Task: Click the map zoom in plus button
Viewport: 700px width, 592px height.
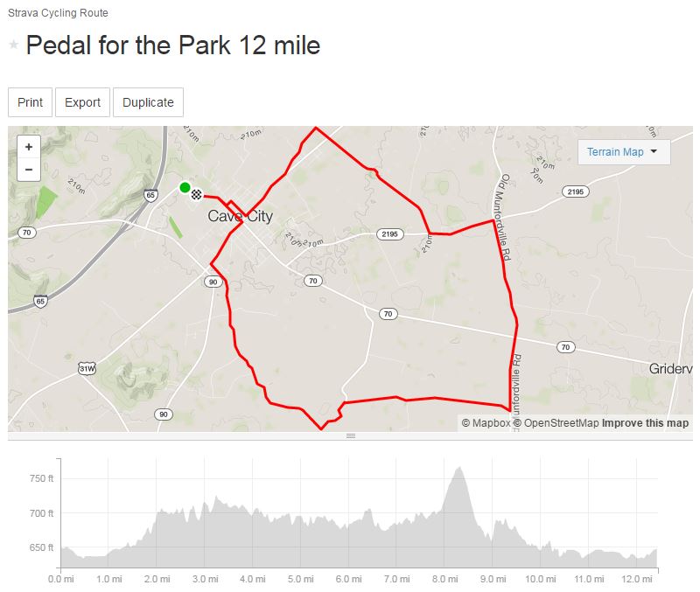Action: 29,147
